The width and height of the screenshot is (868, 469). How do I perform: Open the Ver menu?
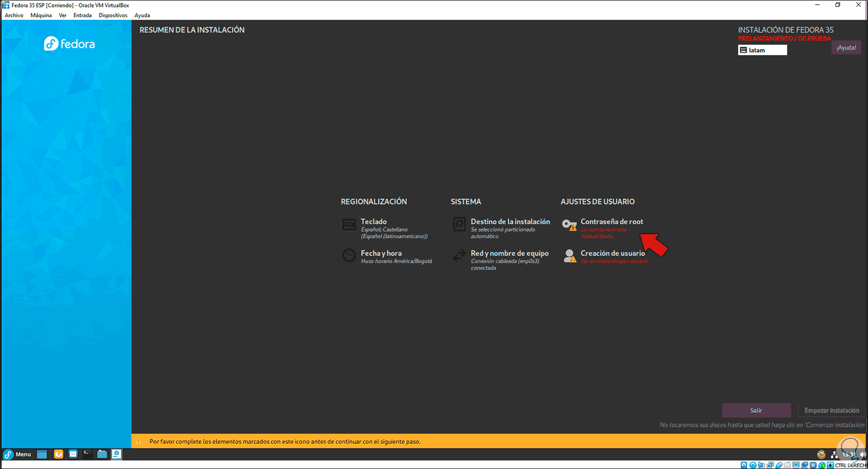pyautogui.click(x=62, y=16)
